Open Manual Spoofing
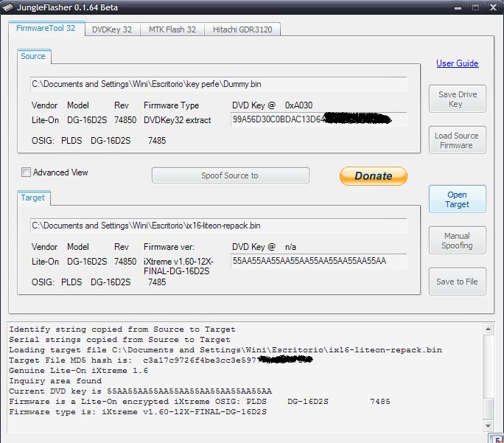Image resolution: width=504 pixels, height=443 pixels. pos(457,240)
